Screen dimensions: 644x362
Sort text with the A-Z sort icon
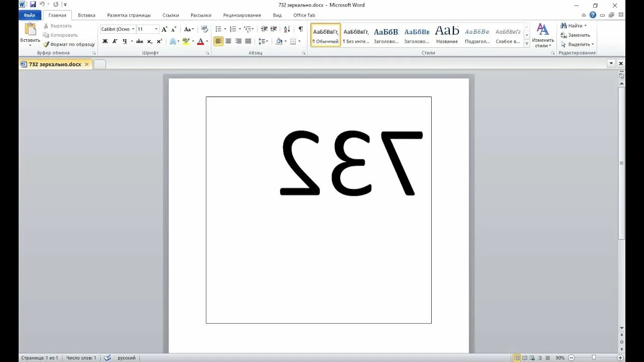tap(287, 29)
